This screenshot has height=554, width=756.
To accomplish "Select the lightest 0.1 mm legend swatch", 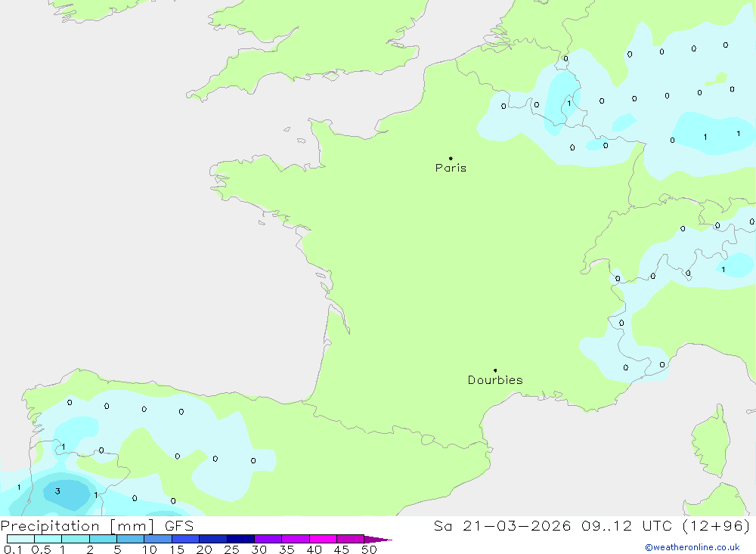I will pos(20,539).
